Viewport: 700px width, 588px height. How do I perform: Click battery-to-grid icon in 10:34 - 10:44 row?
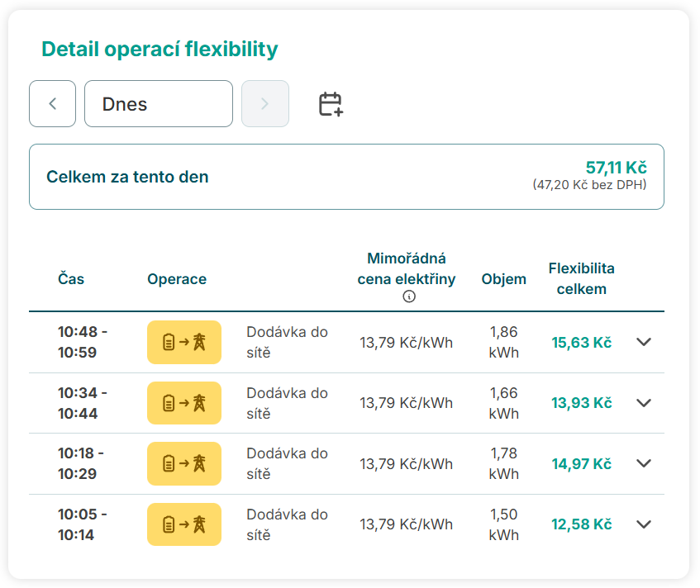(x=184, y=403)
